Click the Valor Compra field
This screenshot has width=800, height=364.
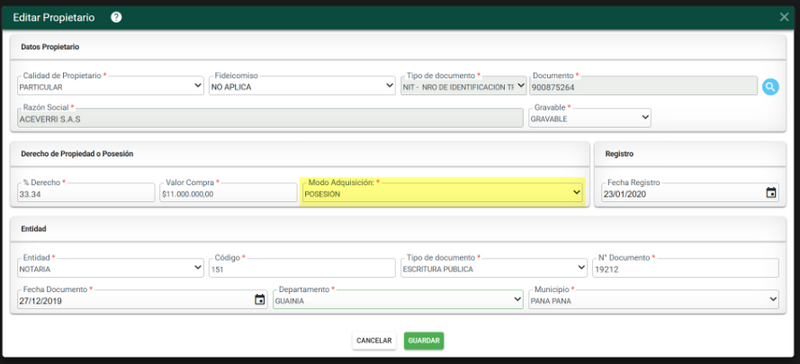[228, 192]
